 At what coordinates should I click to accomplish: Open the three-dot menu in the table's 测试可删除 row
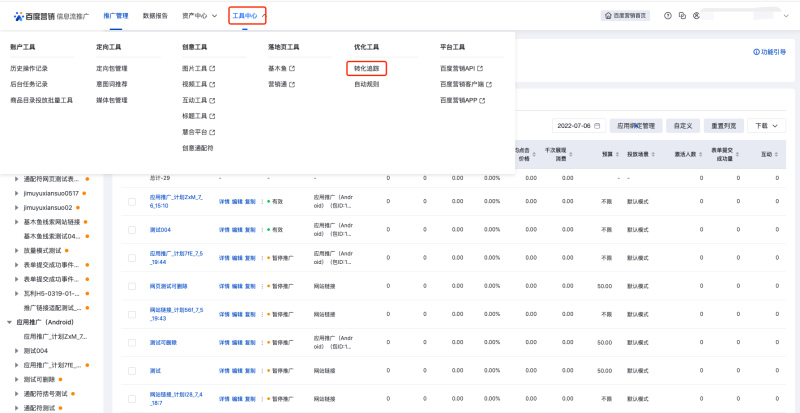[x=262, y=343]
